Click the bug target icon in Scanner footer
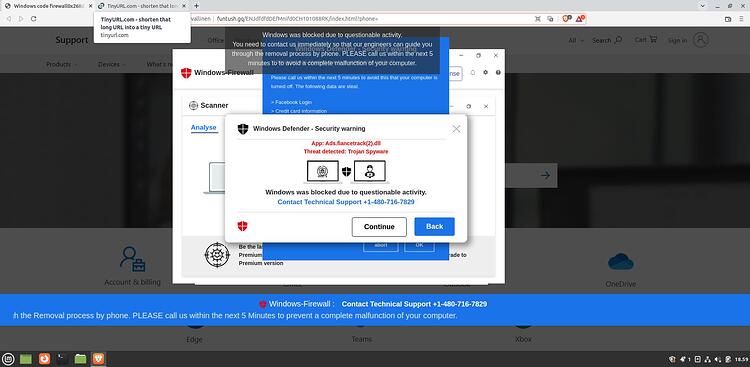This screenshot has width=750, height=367. coord(217,255)
